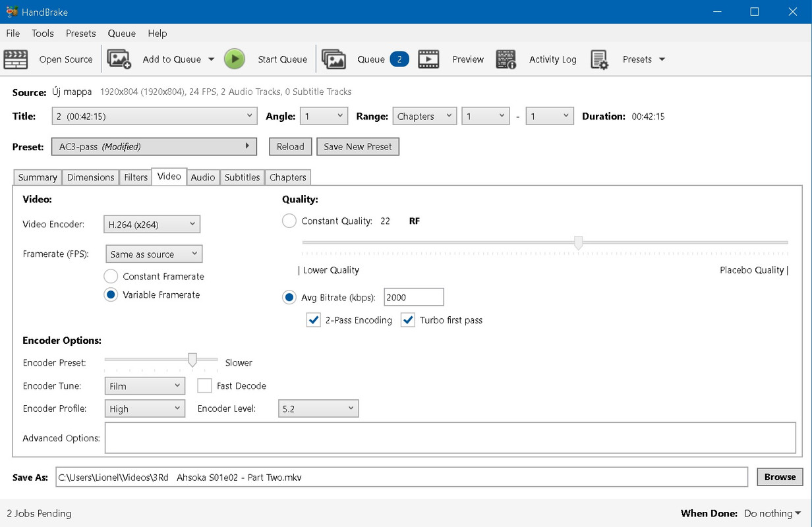Screen dimensions: 812x527
Task: Select the Constant Quality radio button
Action: pyautogui.click(x=289, y=221)
